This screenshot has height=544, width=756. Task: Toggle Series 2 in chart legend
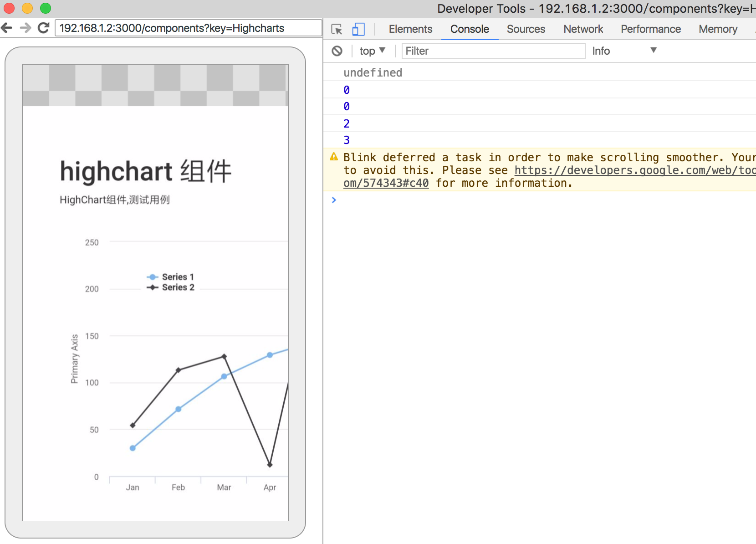tap(171, 287)
